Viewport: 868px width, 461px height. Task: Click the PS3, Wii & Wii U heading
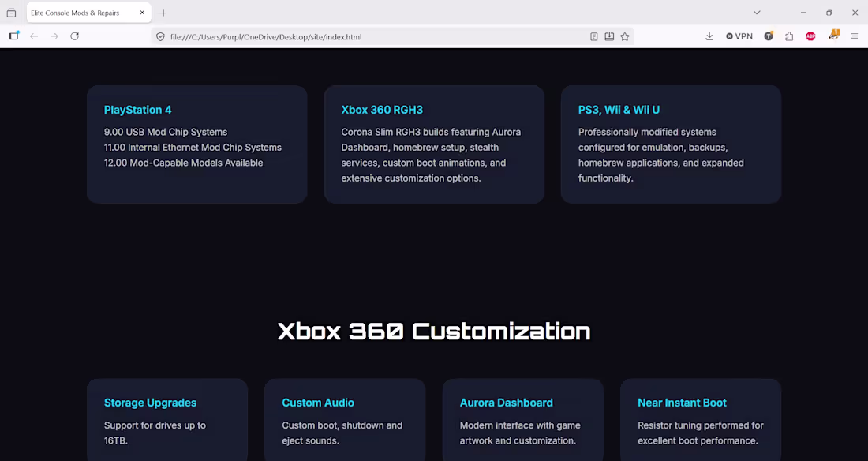click(619, 110)
